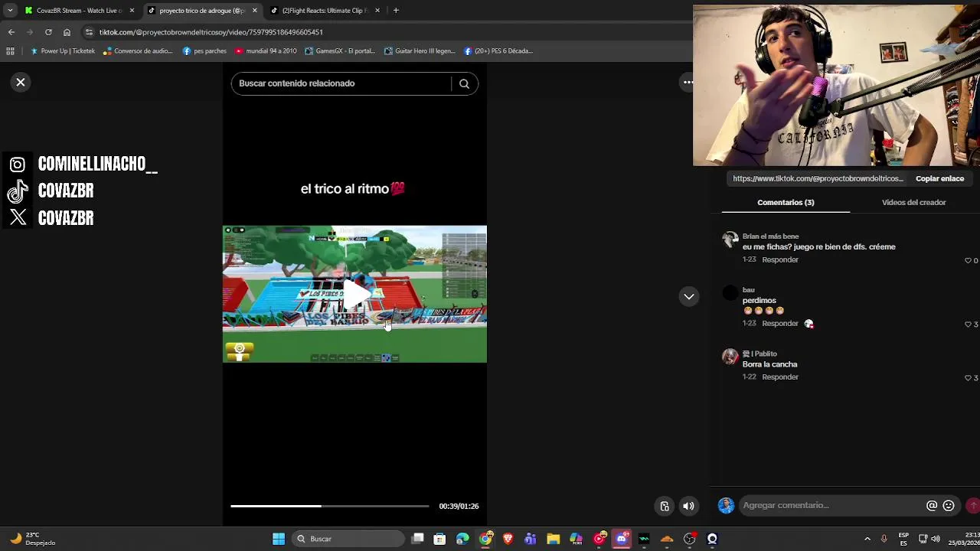Image resolution: width=980 pixels, height=551 pixels.
Task: Open the Windows Start menu
Action: coord(279,539)
